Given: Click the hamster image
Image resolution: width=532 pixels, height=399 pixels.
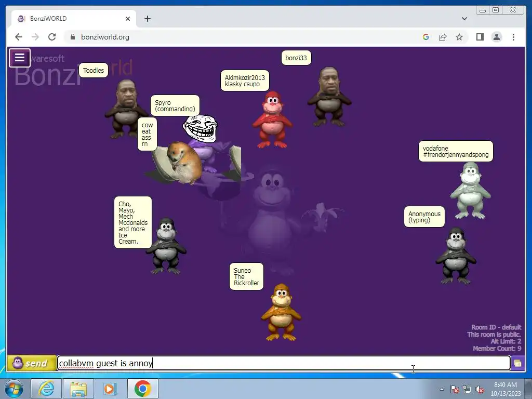Looking at the screenshot, I should coord(184,163).
